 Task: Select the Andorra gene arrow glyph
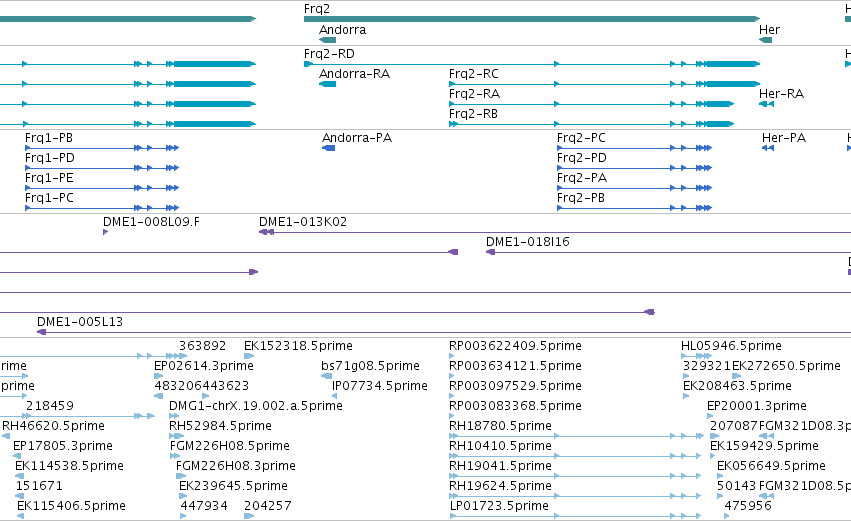click(x=327, y=40)
